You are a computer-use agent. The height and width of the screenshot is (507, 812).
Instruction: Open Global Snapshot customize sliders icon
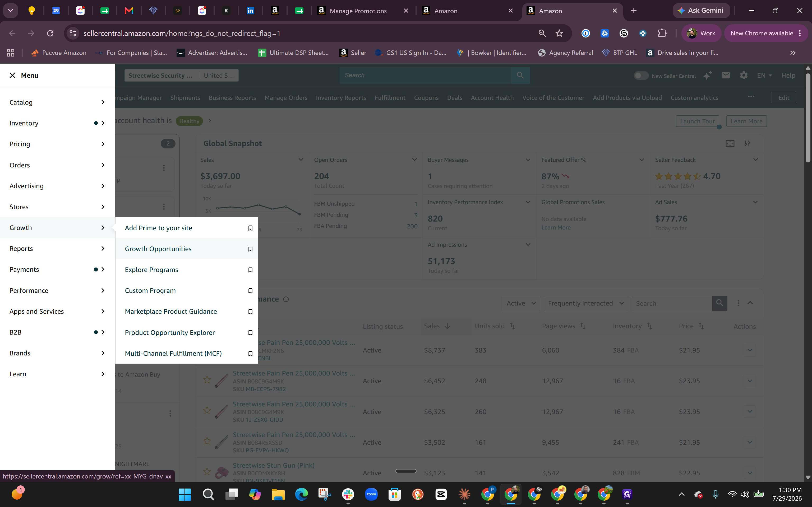(x=747, y=143)
